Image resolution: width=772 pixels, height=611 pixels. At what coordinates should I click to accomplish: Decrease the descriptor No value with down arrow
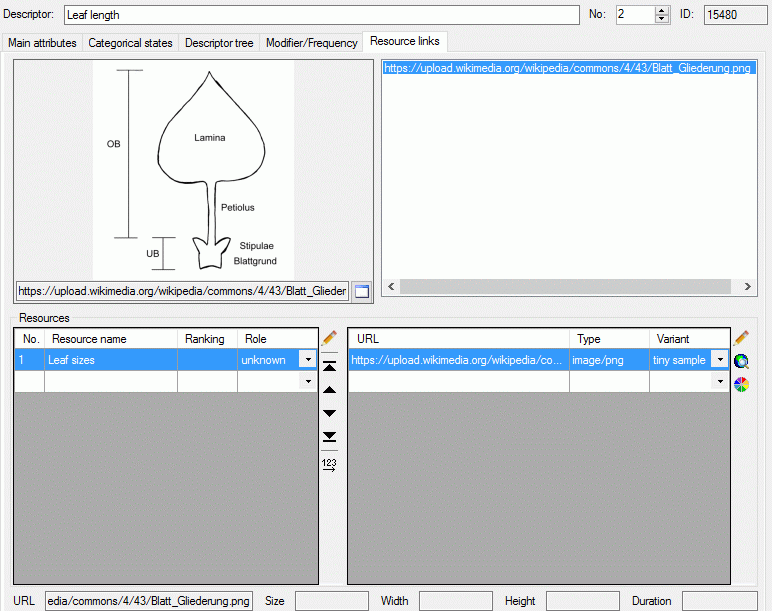pos(661,19)
